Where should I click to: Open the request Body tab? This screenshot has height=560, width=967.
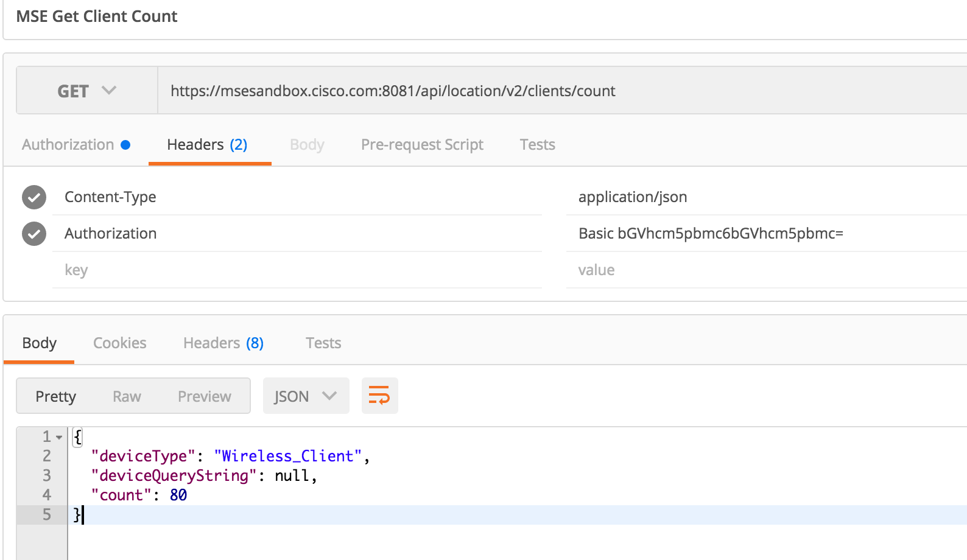[x=307, y=145]
